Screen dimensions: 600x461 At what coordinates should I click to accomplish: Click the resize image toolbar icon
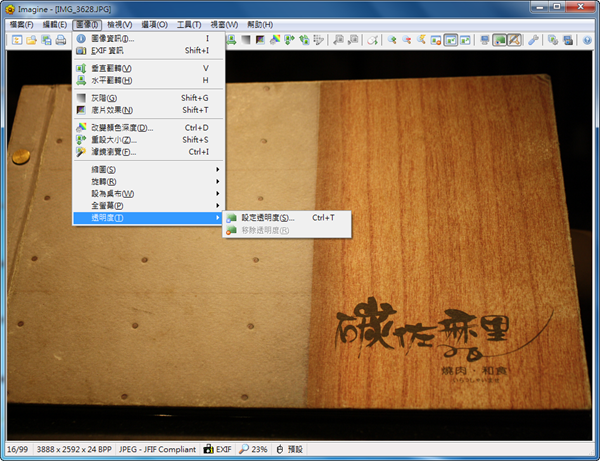289,40
